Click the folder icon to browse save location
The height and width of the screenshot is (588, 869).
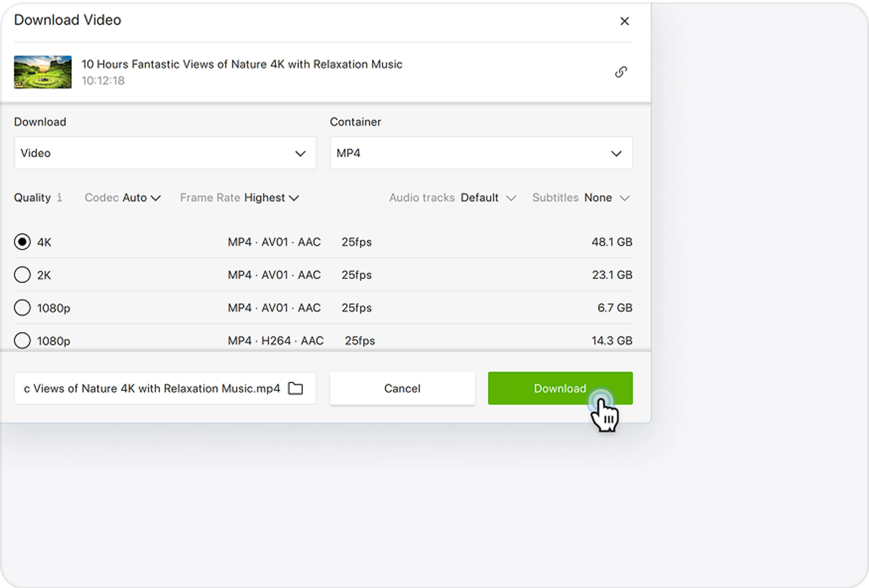295,388
